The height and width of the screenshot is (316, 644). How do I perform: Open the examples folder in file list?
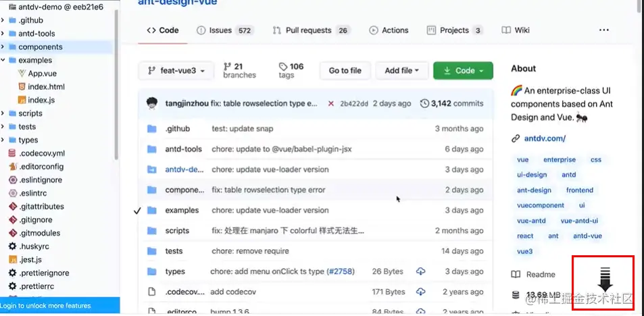point(182,210)
